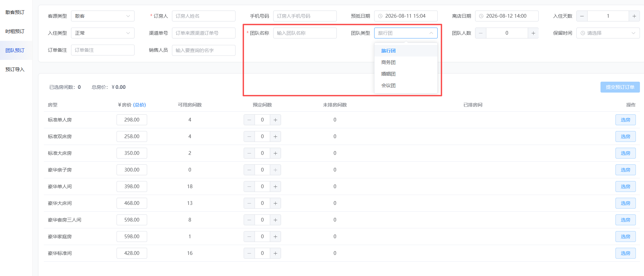This screenshot has width=644, height=276.
Task: Increase 团队人数 with plus button
Action: 533,33
